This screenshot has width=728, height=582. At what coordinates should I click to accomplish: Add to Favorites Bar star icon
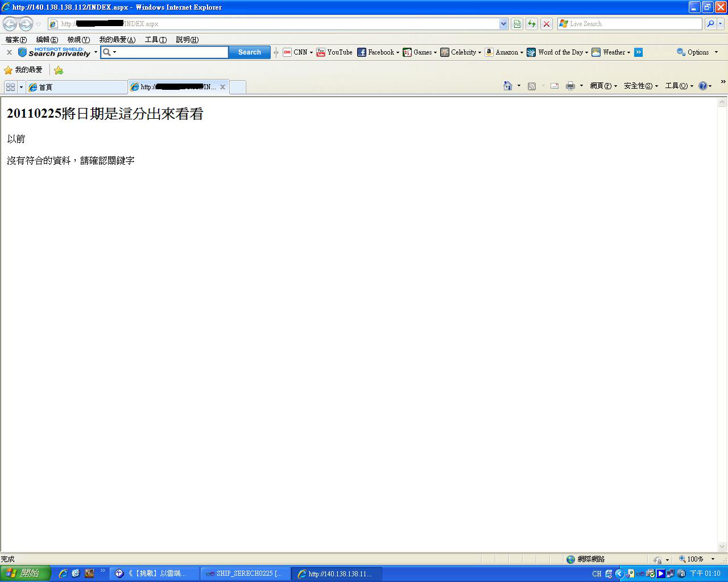click(x=59, y=70)
